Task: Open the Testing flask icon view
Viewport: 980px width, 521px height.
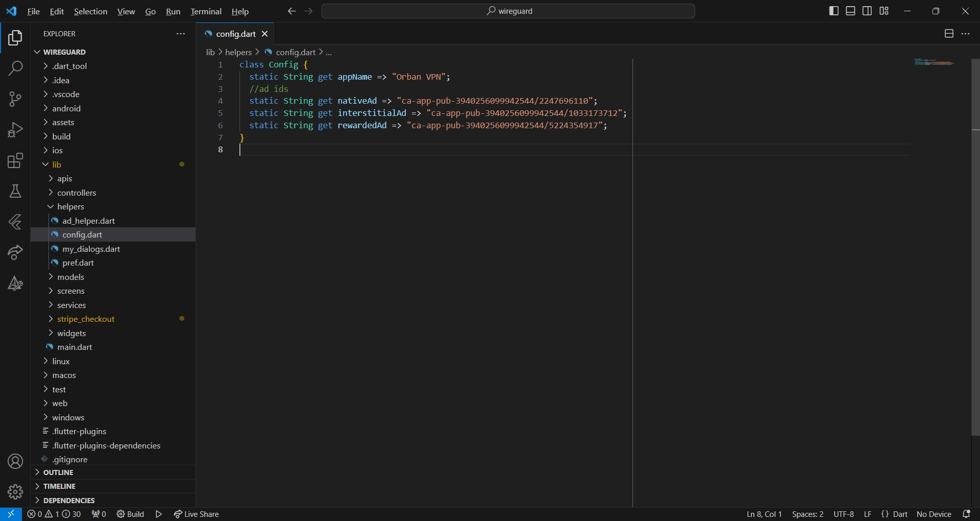Action: point(15,191)
